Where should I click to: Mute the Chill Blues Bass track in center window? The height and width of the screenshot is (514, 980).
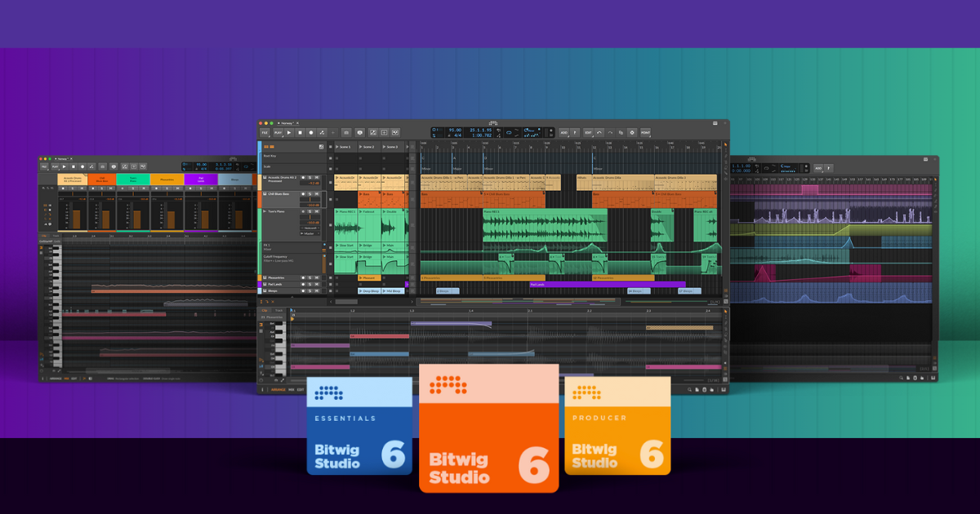[x=317, y=194]
